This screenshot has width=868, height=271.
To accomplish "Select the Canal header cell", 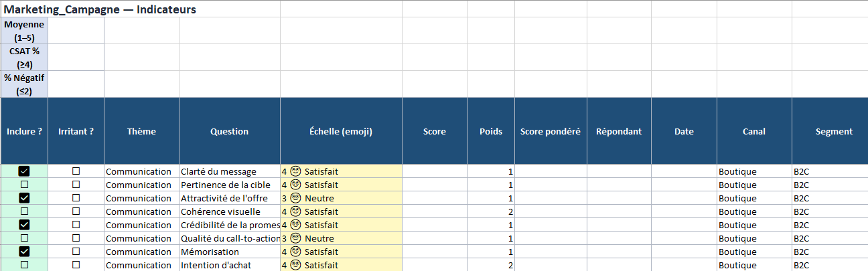I will click(x=754, y=131).
